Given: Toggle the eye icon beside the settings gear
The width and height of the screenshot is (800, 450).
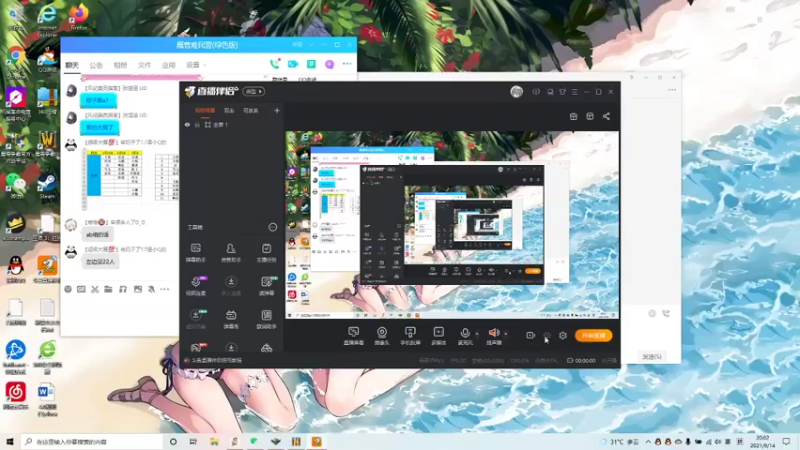Looking at the screenshot, I should [547, 335].
